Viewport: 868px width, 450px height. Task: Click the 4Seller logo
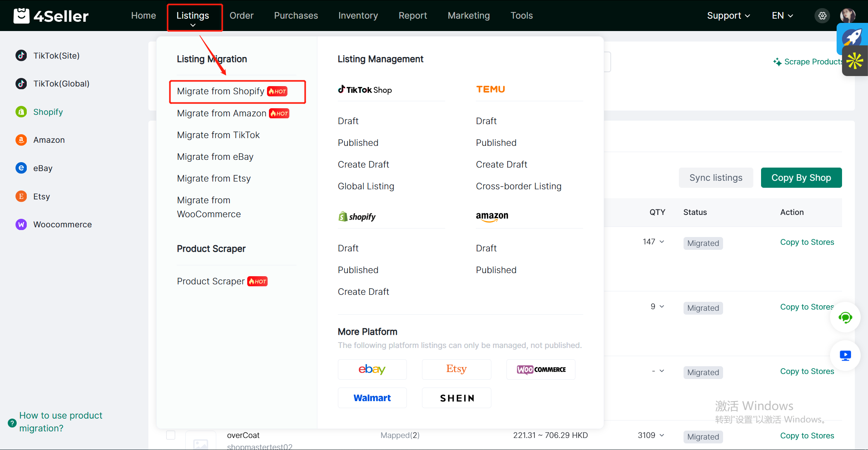[x=51, y=16]
